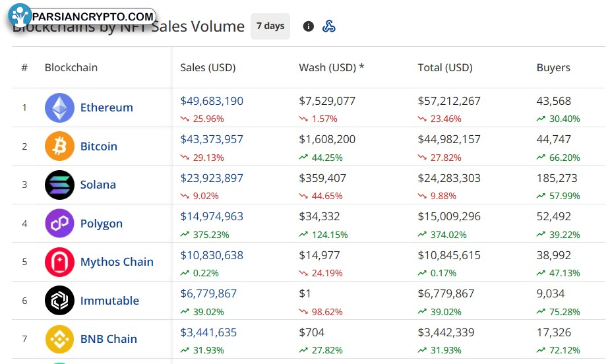Click Polygon sales change 375.23%
Image resolution: width=610 pixels, height=364 pixels.
(204, 235)
